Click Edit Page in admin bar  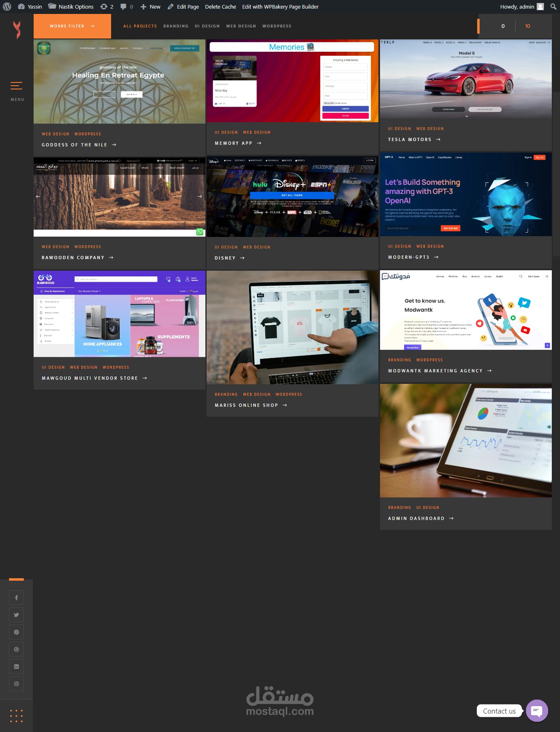183,7
